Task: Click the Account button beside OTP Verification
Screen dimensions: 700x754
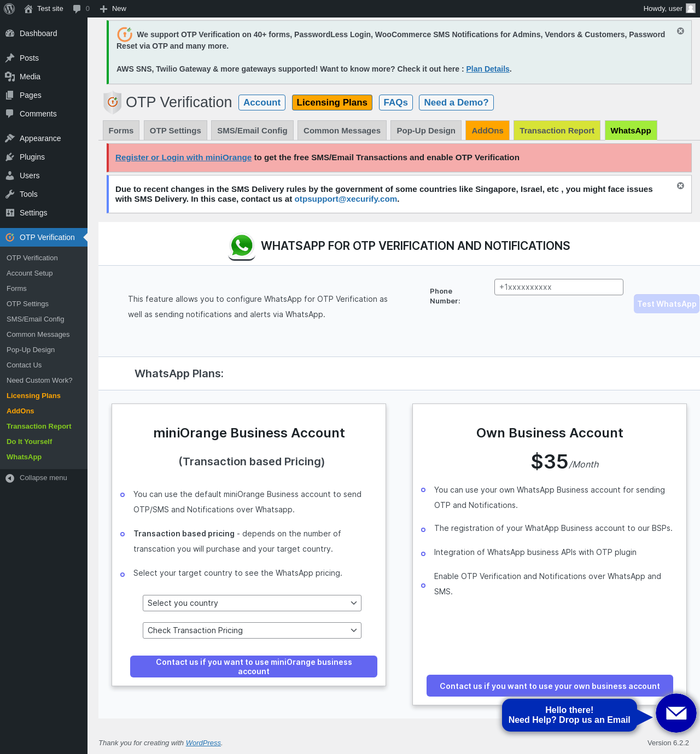Action: coord(262,103)
